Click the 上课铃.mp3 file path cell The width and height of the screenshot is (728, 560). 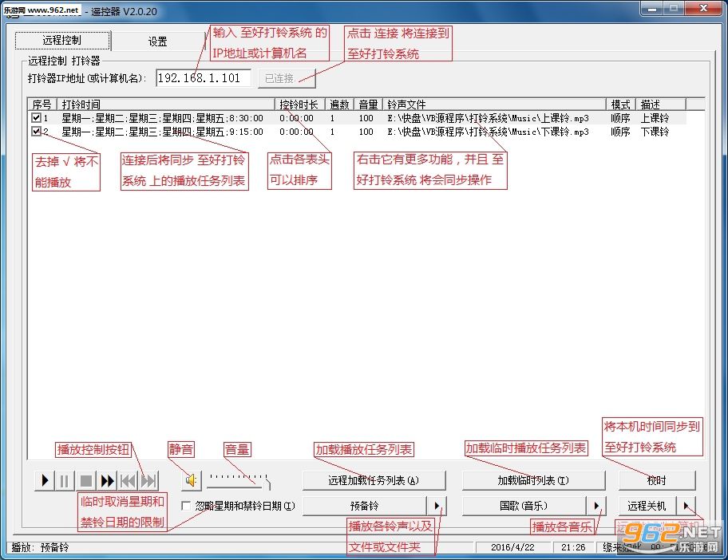[488, 118]
